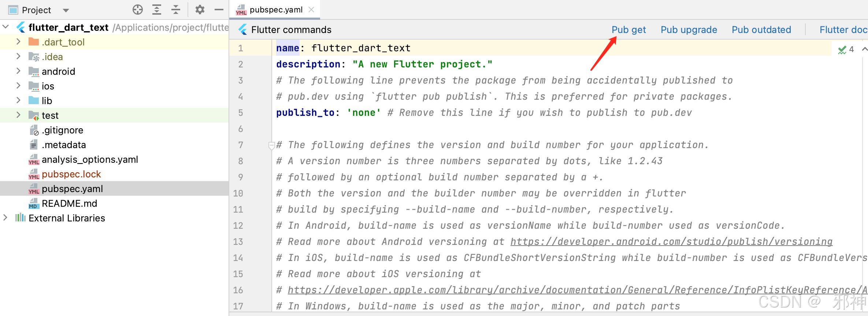Select analysis_options.yaml in tree
This screenshot has width=868, height=316.
(x=90, y=159)
